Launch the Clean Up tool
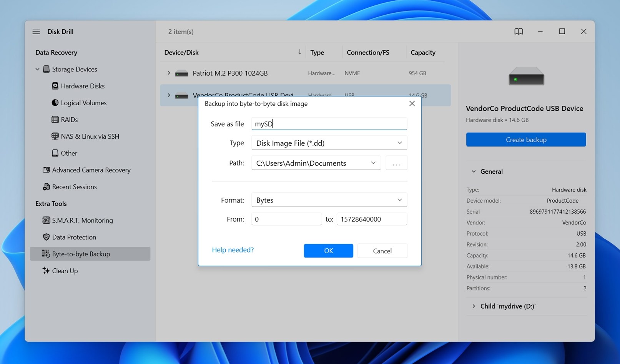This screenshot has width=620, height=364. coord(65,271)
